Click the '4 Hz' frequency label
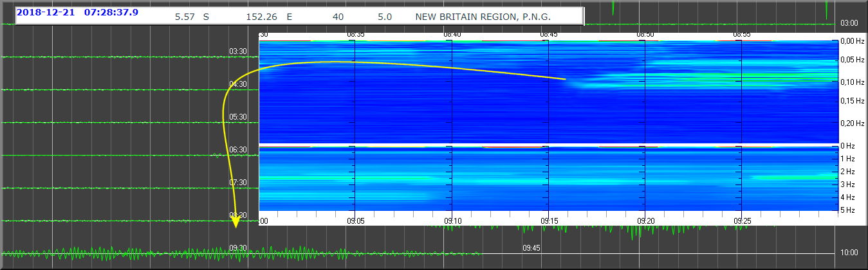Viewport: 868px width, 270px height. [849, 197]
